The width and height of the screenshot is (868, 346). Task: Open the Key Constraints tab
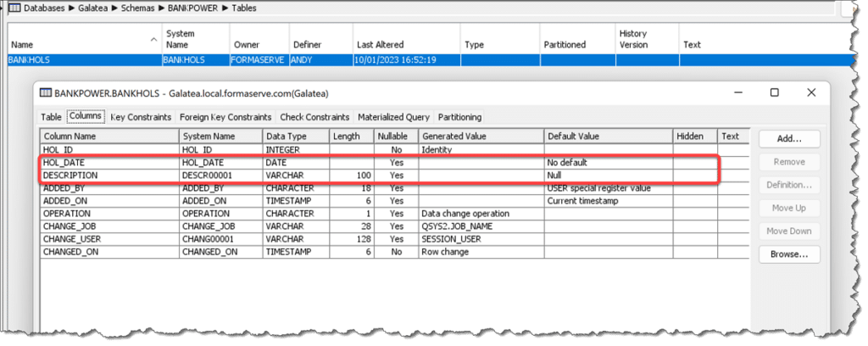tap(141, 117)
